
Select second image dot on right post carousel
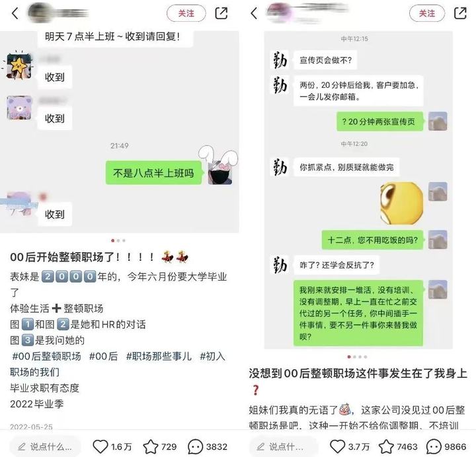pos(354,357)
